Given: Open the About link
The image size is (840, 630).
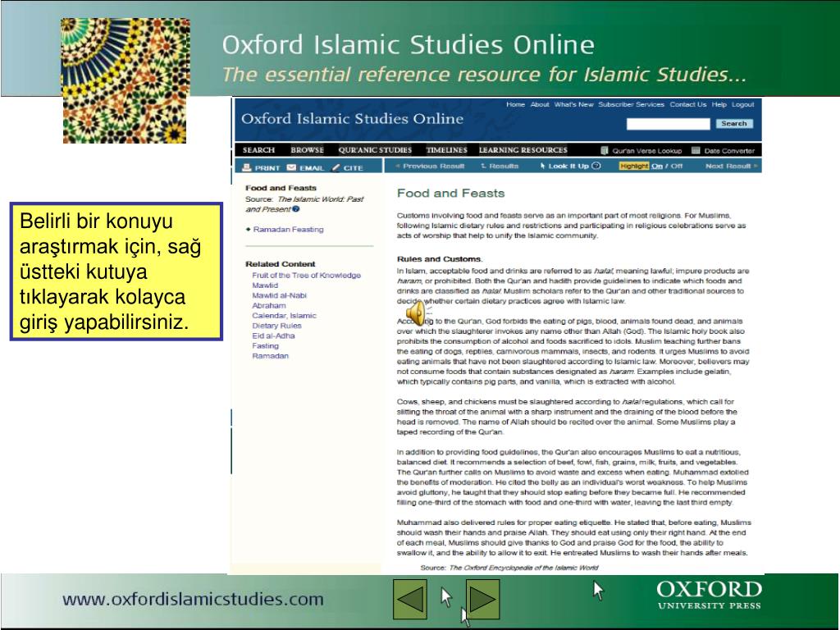Looking at the screenshot, I should pyautogui.click(x=540, y=104).
